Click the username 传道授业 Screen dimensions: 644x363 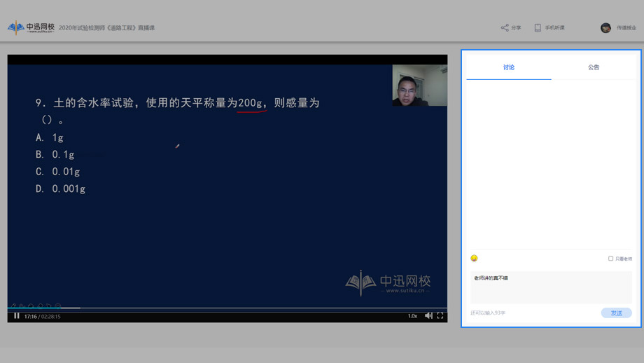tap(626, 28)
